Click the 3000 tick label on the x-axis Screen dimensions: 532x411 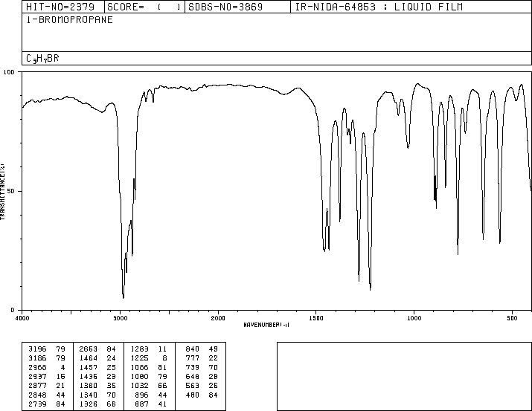(120, 318)
